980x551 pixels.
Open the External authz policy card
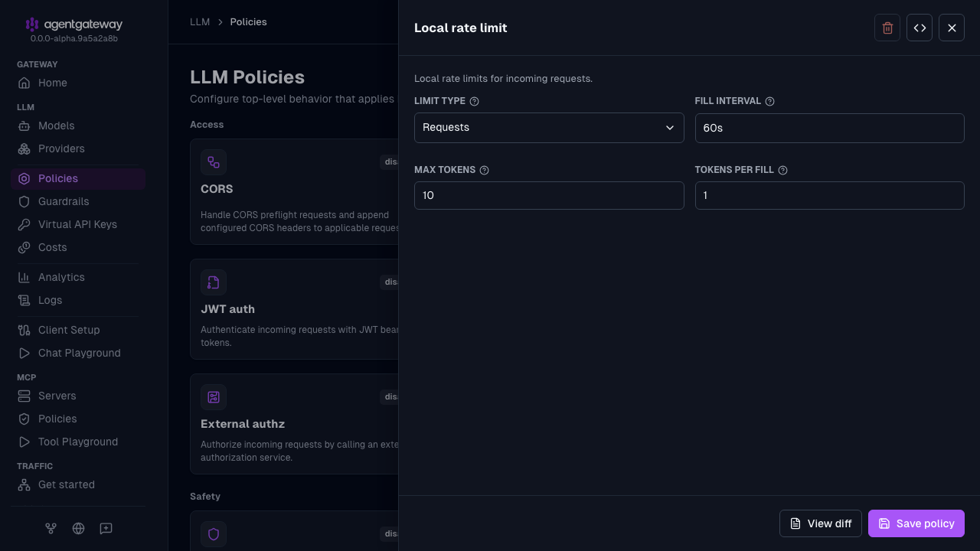pyautogui.click(x=294, y=424)
